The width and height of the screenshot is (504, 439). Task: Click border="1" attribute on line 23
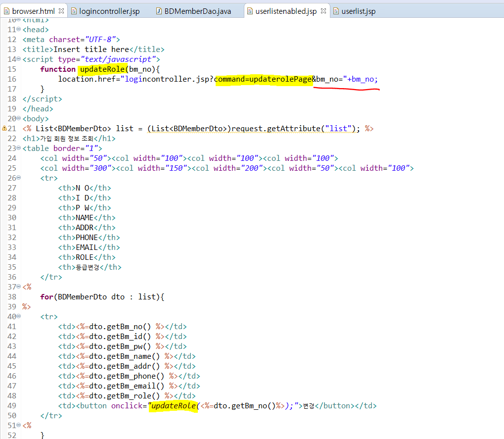coord(76,148)
